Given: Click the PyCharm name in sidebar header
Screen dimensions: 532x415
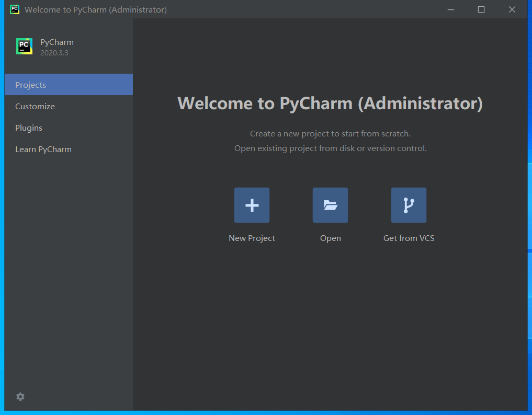Looking at the screenshot, I should (x=57, y=42).
